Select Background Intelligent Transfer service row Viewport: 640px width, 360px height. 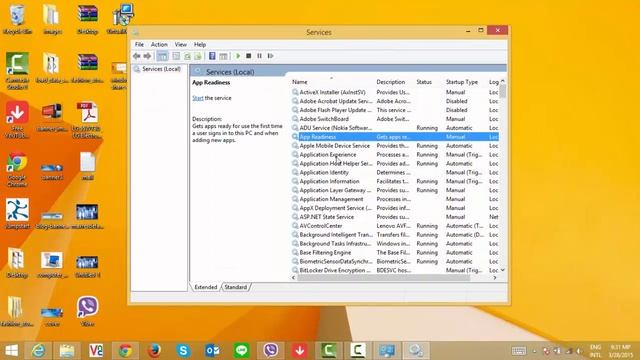tap(395, 235)
